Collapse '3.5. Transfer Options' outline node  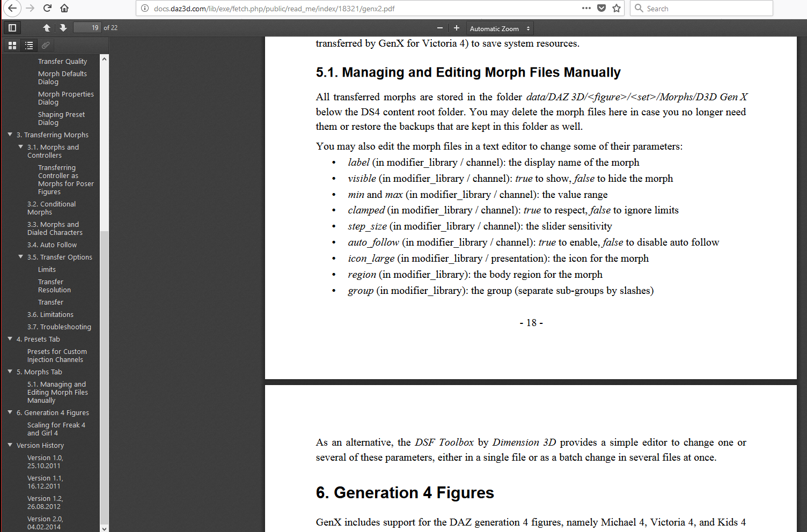[x=20, y=257]
